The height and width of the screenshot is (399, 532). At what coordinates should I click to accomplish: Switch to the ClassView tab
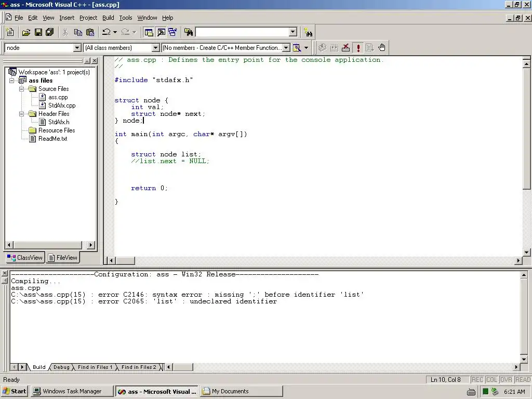(x=25, y=258)
